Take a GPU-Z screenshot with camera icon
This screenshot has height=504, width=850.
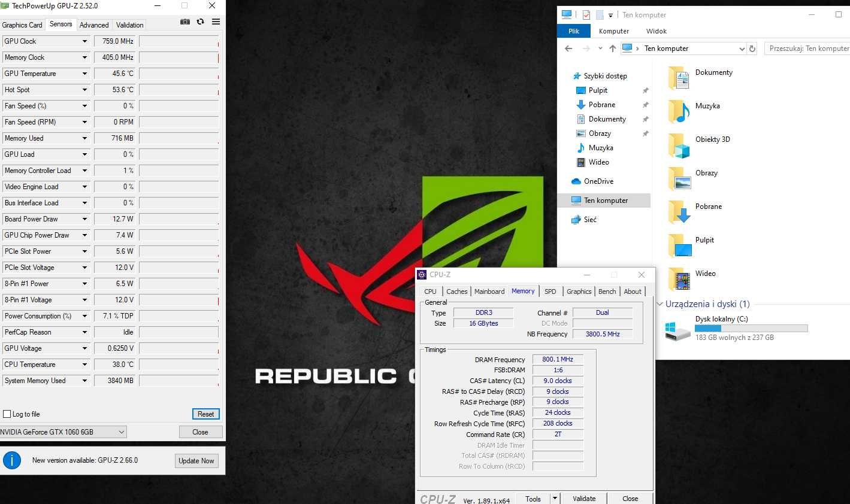pos(185,22)
